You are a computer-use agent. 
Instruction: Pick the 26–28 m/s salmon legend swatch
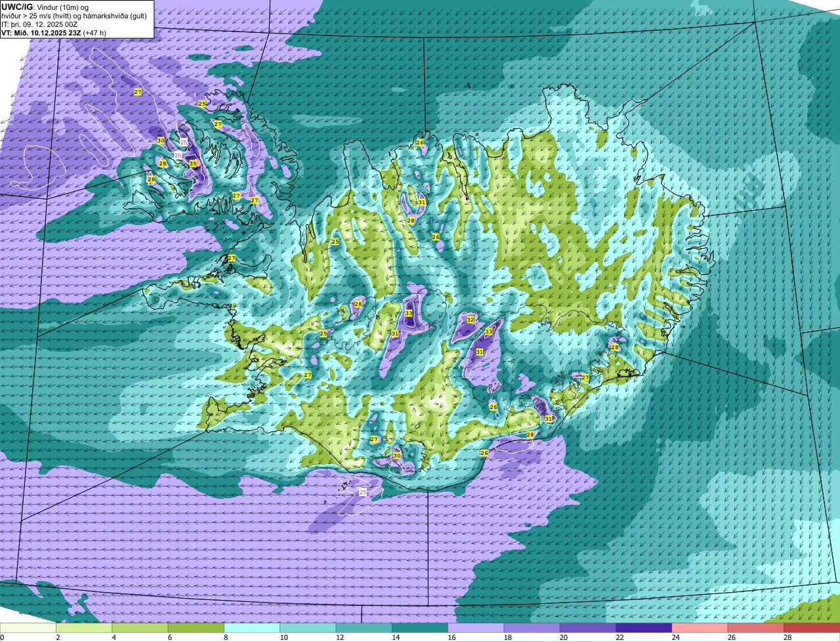click(x=756, y=628)
